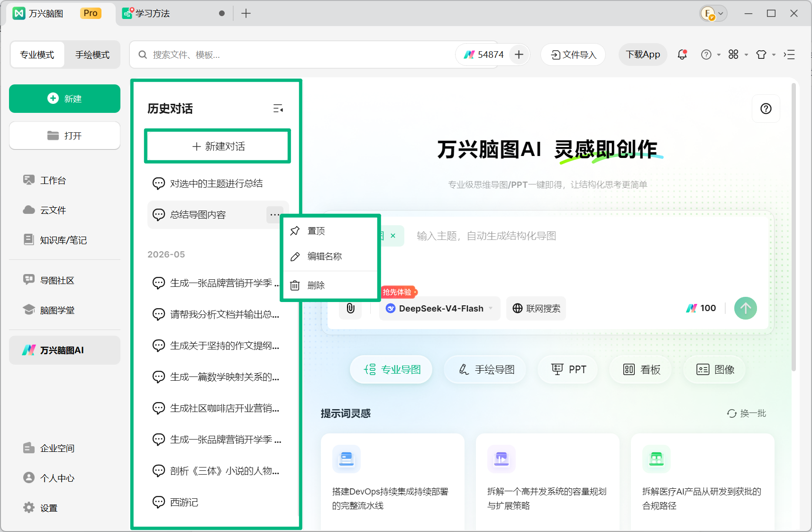Collapse the history conversation panel icon
The width and height of the screenshot is (812, 532).
coord(278,109)
